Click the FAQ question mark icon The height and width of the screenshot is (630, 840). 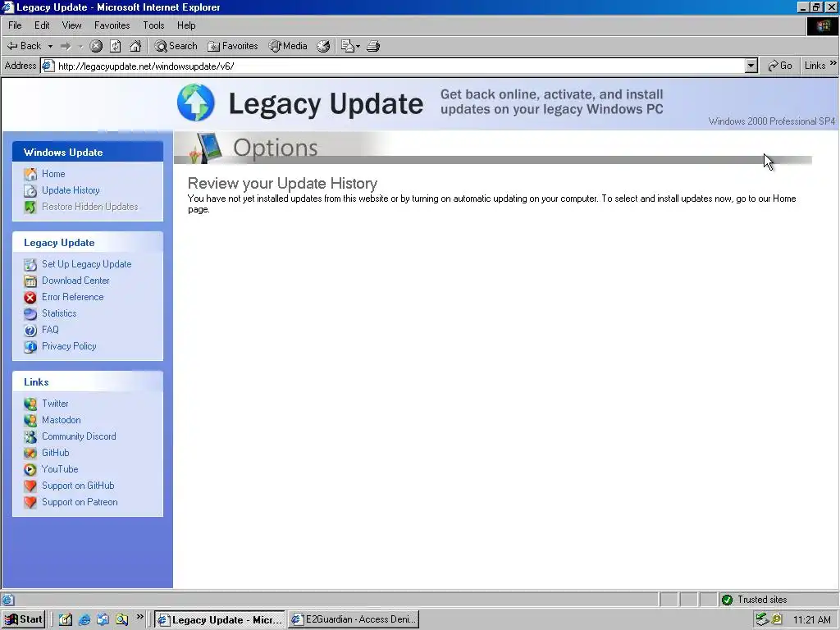point(30,331)
